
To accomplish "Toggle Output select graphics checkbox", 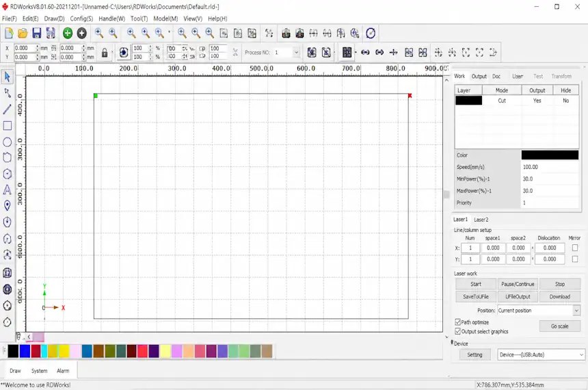I will tap(457, 331).
